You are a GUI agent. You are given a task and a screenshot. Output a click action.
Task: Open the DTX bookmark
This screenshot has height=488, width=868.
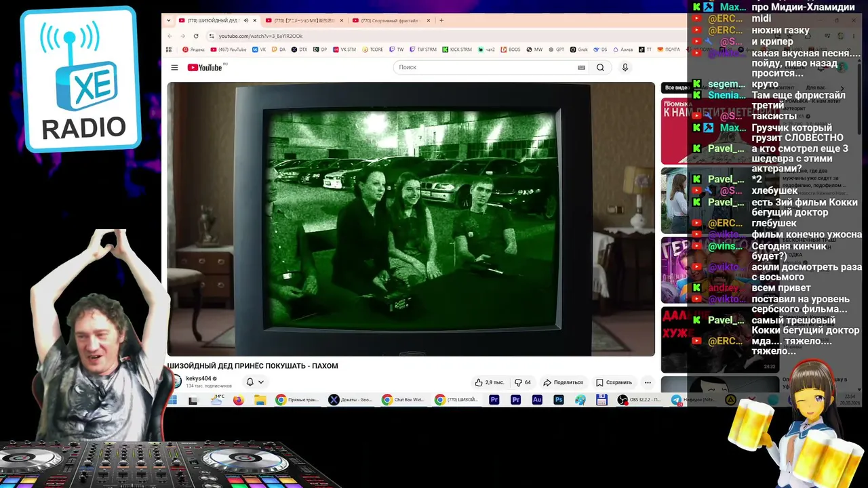point(300,49)
